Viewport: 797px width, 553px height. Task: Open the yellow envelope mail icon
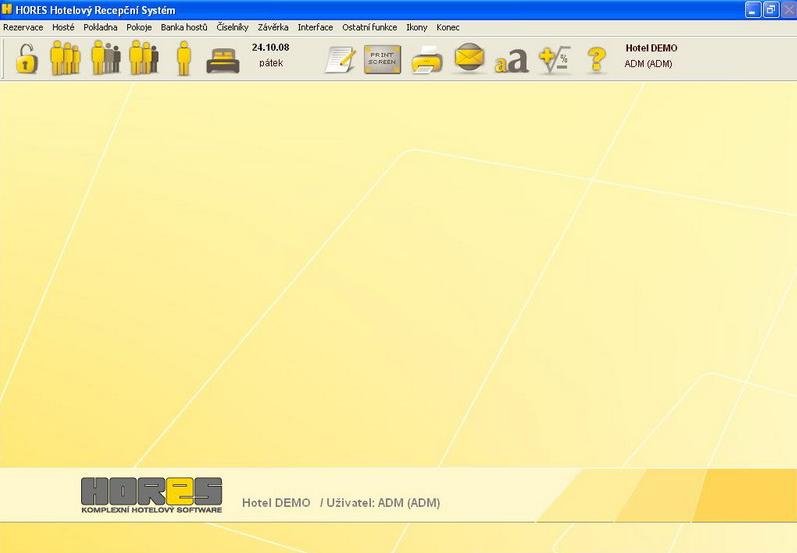click(x=469, y=59)
